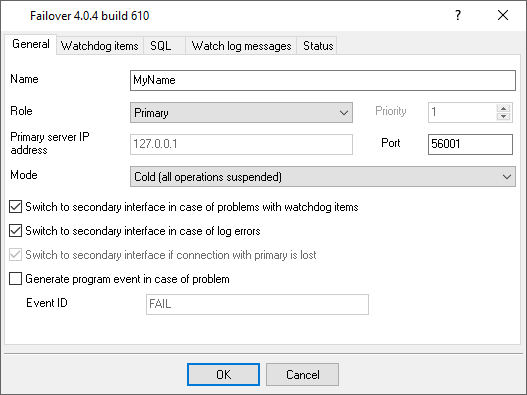Click the Cancel button
Viewport: 527px width, 395px height.
pos(302,374)
